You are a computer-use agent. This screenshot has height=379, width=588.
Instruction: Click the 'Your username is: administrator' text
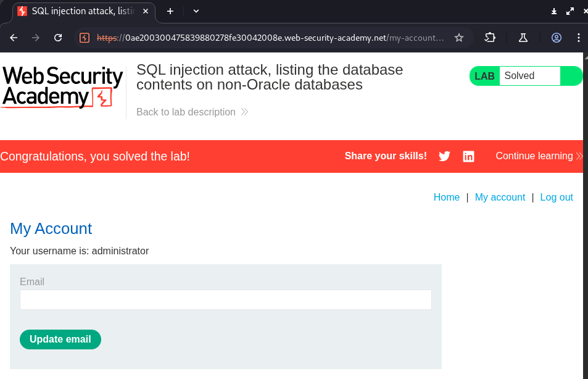click(x=80, y=251)
